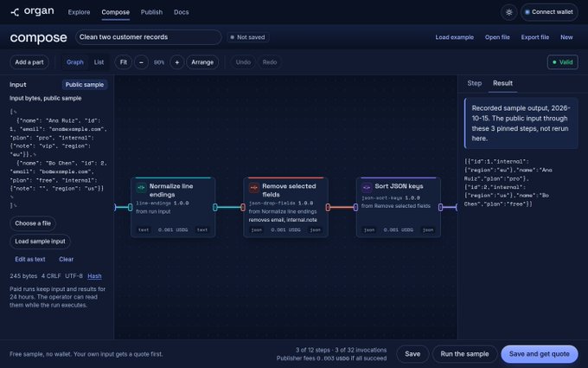
Task: Click the Undo button
Action: [243, 62]
